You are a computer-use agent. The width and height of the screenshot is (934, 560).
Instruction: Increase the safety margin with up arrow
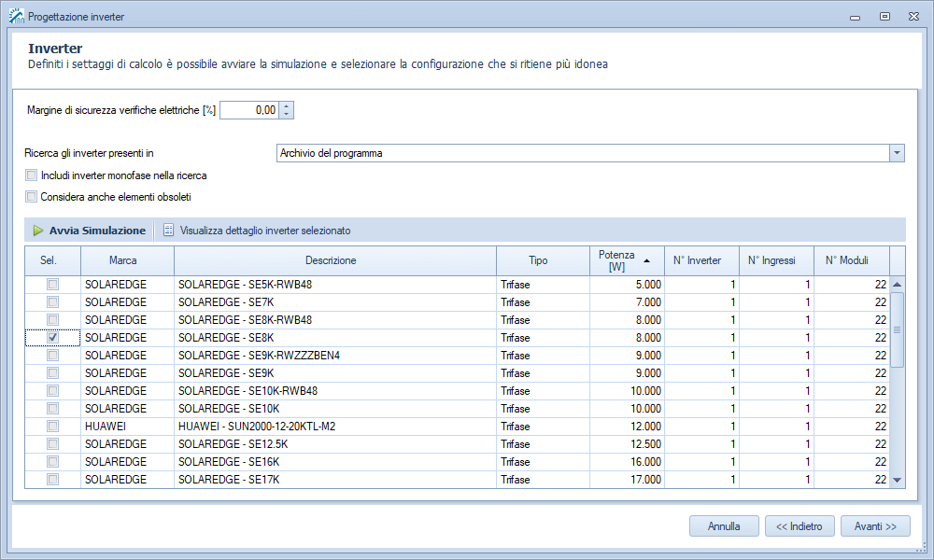(x=287, y=105)
